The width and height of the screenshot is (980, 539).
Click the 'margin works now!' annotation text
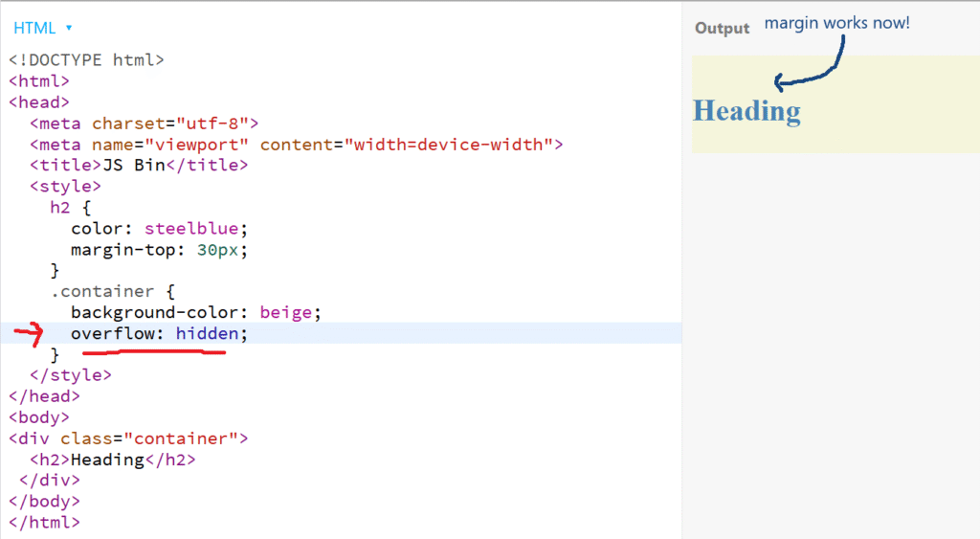pyautogui.click(x=836, y=22)
